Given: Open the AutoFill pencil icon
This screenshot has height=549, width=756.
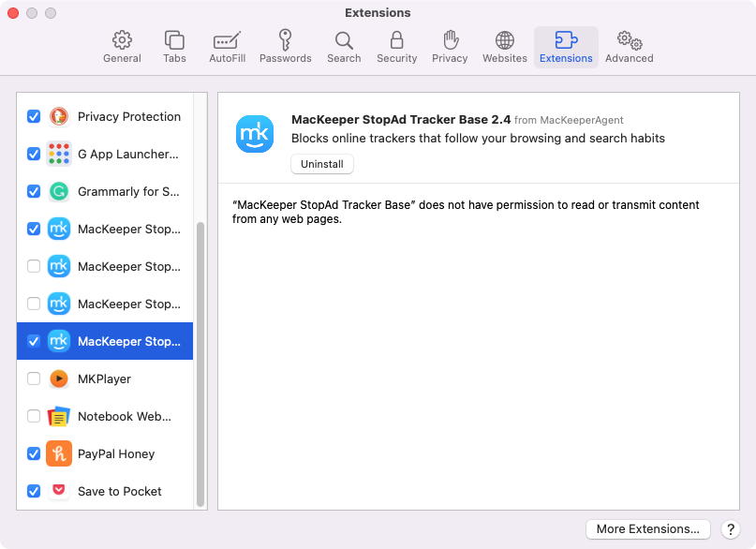Looking at the screenshot, I should point(227,40).
